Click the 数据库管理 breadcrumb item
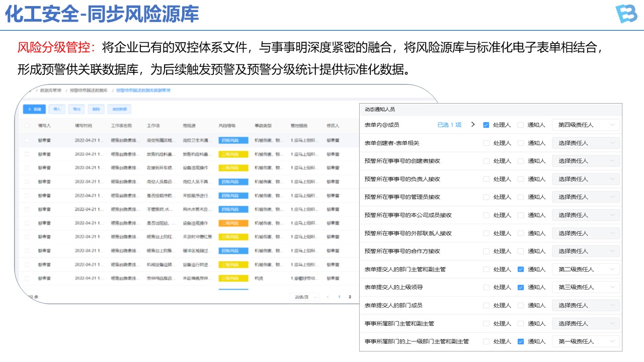Viewport: 644px width, 362px height. click(x=50, y=90)
